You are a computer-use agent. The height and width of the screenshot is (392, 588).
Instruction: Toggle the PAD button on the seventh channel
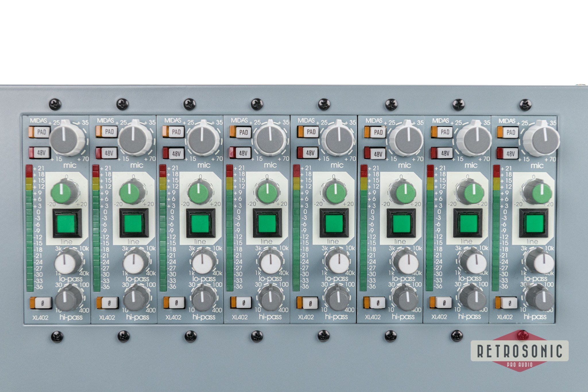coord(442,132)
